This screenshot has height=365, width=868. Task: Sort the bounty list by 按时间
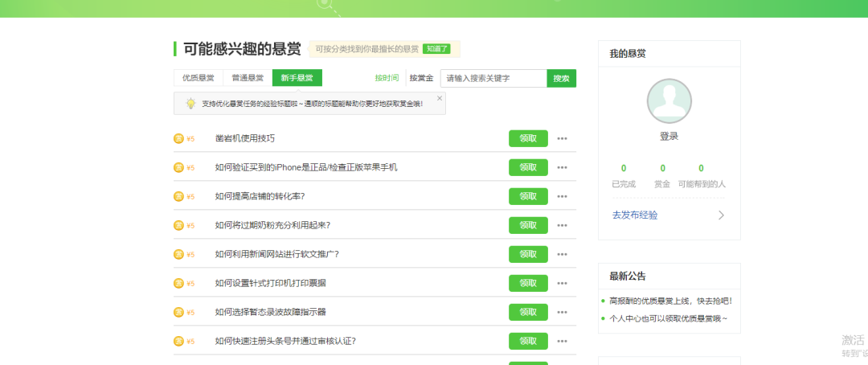pos(387,78)
